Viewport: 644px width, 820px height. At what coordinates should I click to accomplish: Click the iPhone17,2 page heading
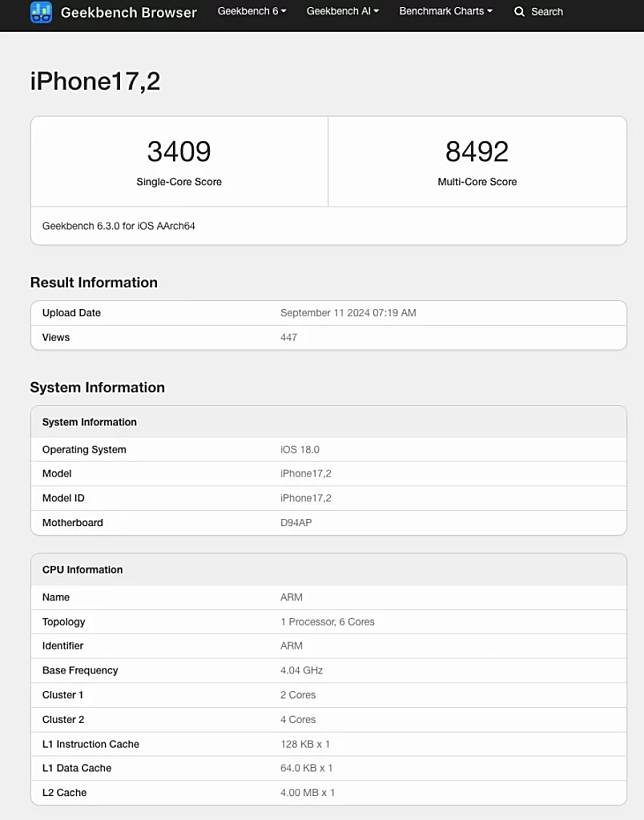(95, 82)
